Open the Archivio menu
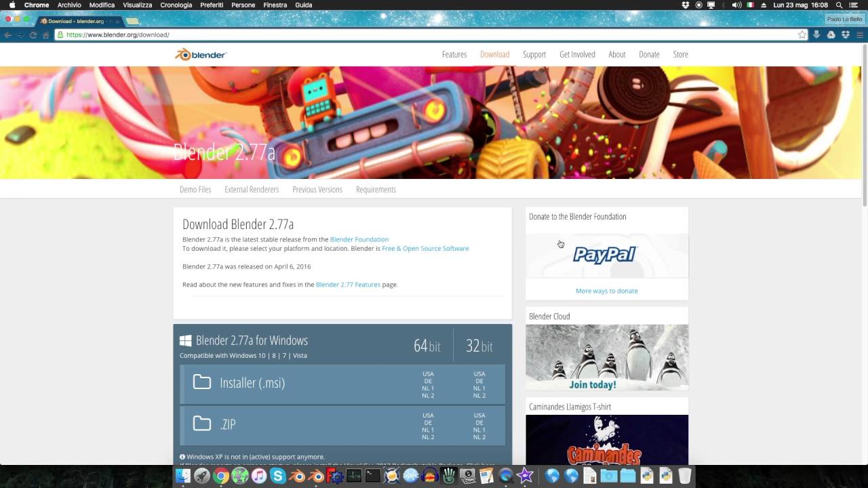This screenshot has height=488, width=868. pos(69,5)
